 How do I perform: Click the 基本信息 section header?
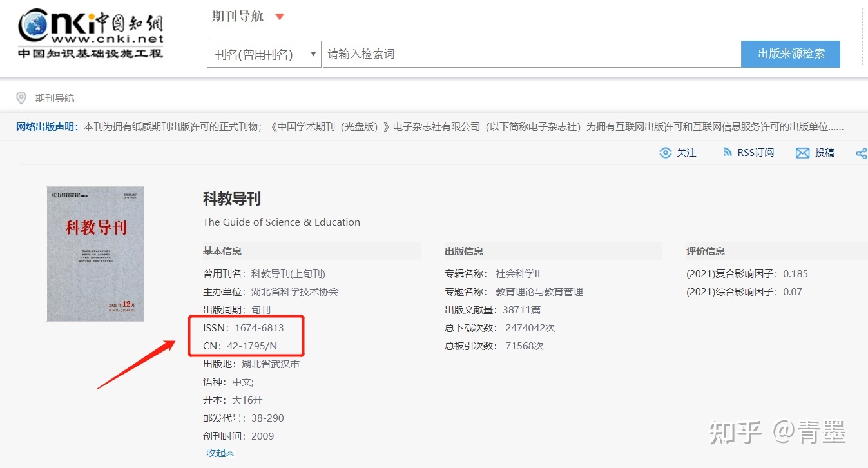tap(222, 251)
